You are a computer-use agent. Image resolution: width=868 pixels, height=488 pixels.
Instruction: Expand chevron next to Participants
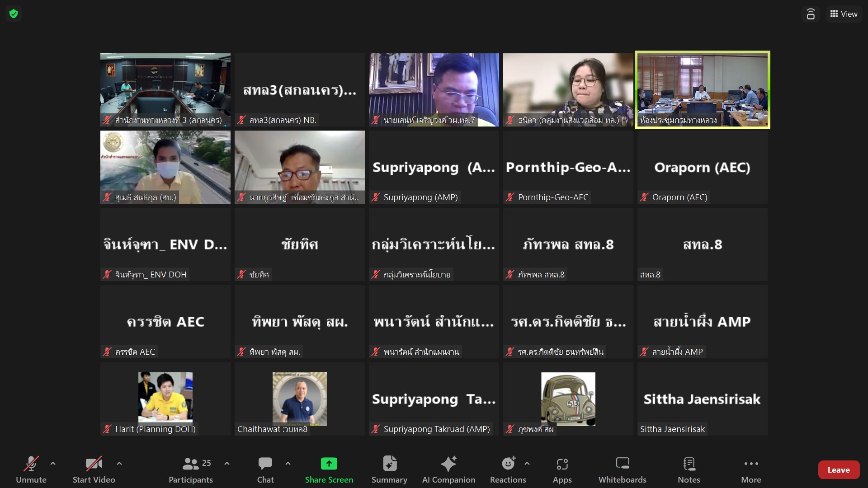coord(227,463)
